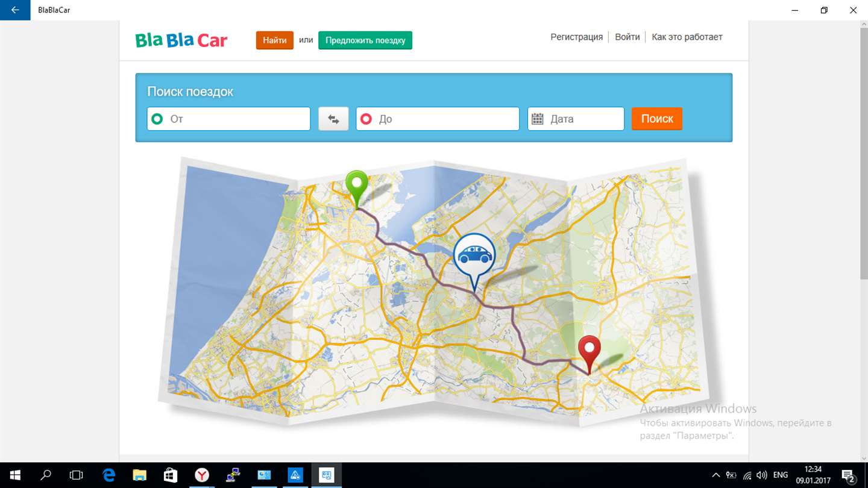Focus the От departure input field
The height and width of the screenshot is (488, 868).
pyautogui.click(x=229, y=119)
